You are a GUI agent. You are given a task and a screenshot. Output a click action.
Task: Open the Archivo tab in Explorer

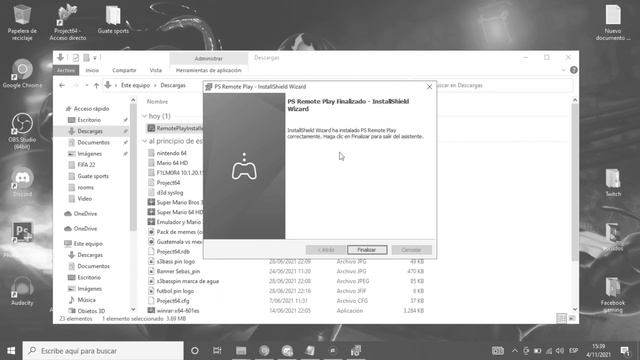(66, 70)
